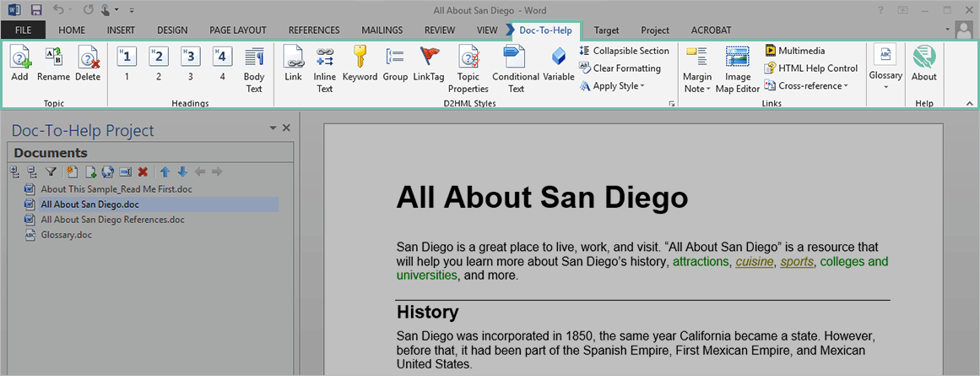Click the Rename topic icon
980x376 pixels.
pos(53,57)
